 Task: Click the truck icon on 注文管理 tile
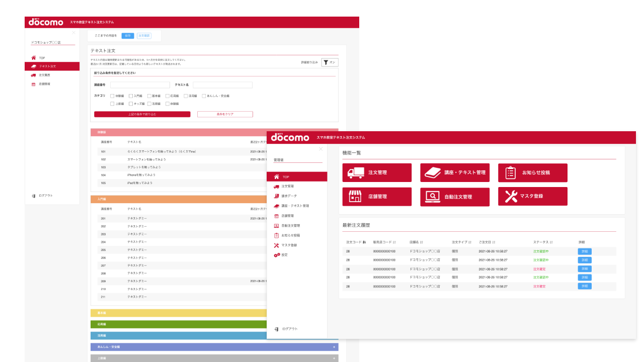[x=356, y=172]
